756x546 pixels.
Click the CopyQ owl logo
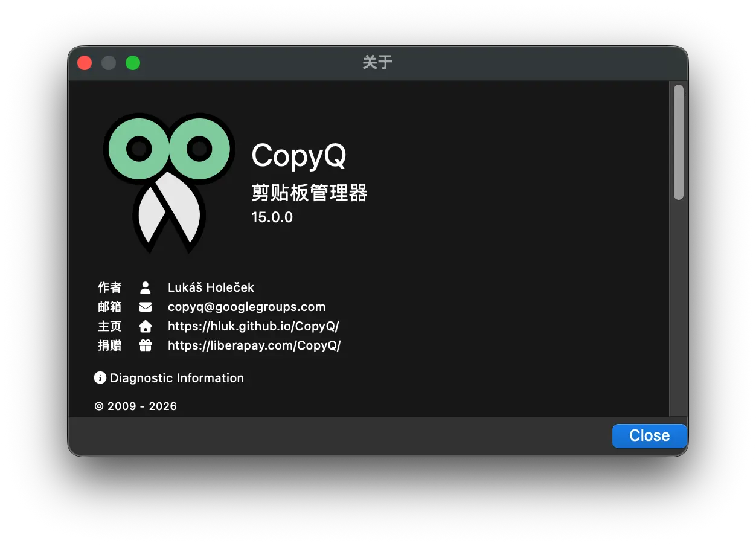tap(169, 181)
